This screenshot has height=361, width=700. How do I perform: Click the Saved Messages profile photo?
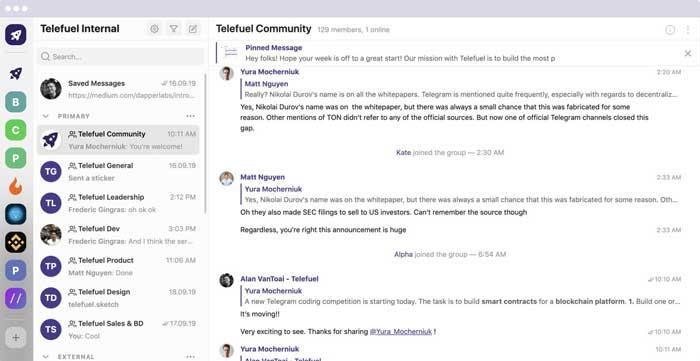51,89
